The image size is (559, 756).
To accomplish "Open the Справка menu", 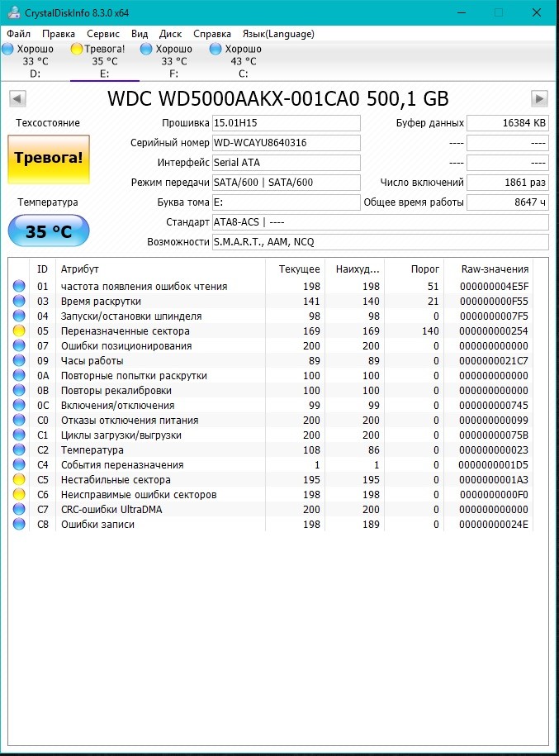I will (212, 34).
